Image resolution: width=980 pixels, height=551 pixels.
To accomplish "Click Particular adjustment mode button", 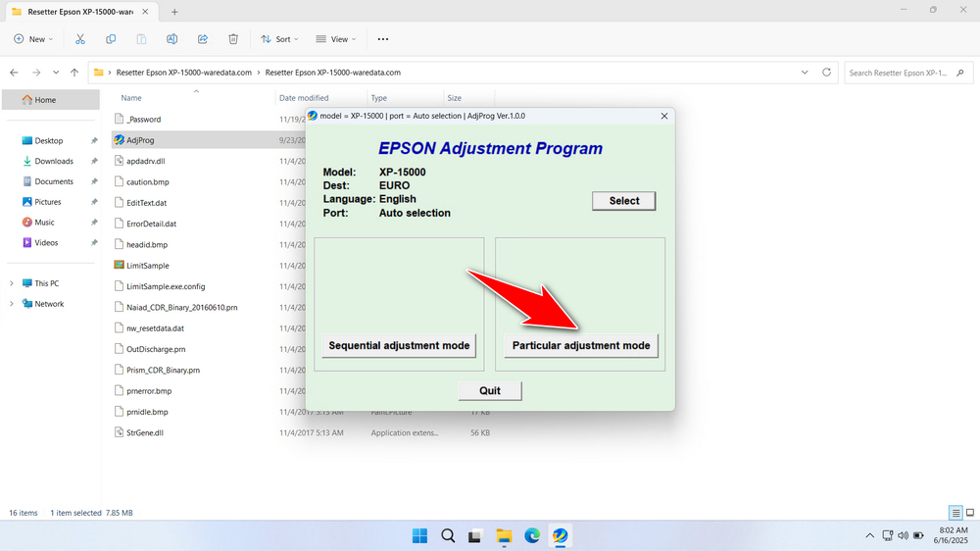I will pyautogui.click(x=580, y=345).
